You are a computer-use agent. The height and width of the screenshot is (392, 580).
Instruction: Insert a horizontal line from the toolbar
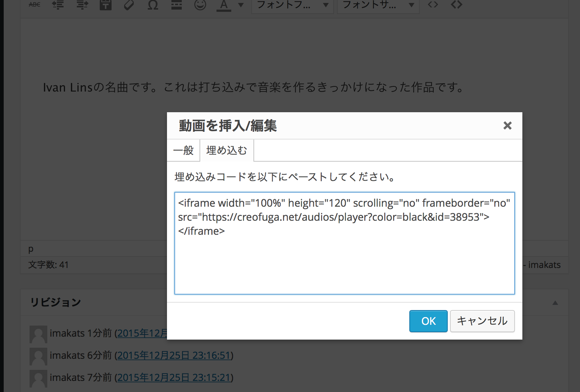[177, 4]
